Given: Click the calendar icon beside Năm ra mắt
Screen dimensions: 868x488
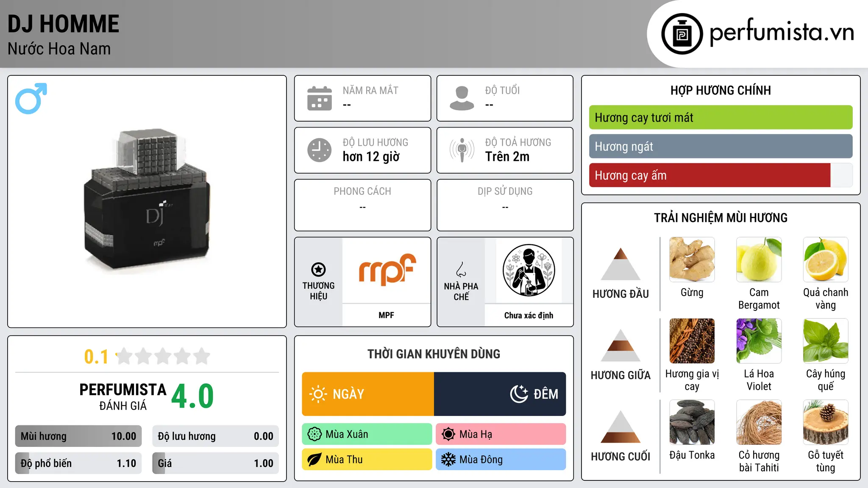Looking at the screenshot, I should pos(320,98).
